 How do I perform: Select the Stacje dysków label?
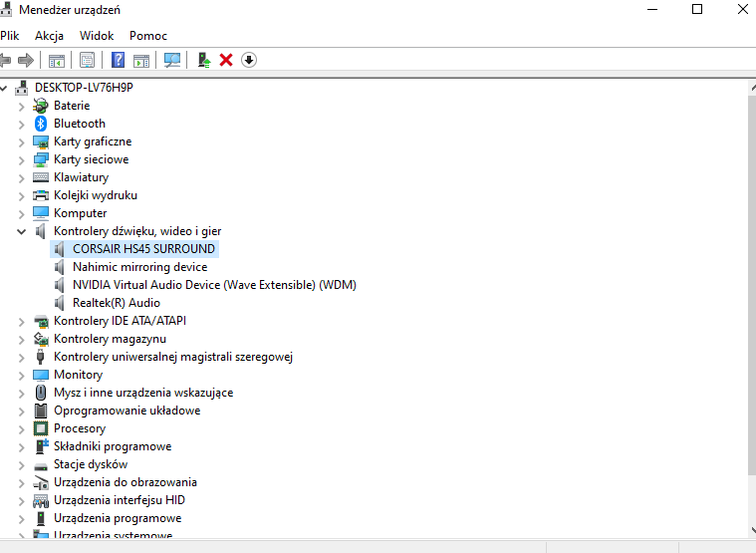pyautogui.click(x=91, y=464)
